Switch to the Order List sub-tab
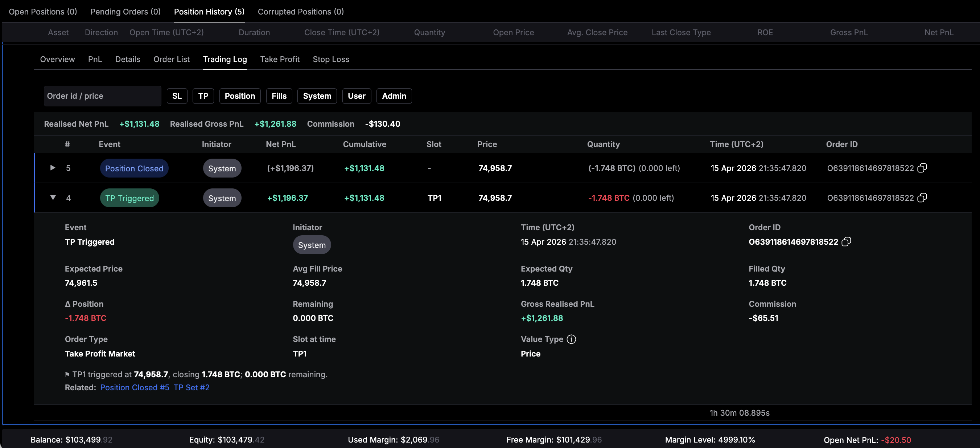This screenshot has width=980, height=448. pos(172,60)
